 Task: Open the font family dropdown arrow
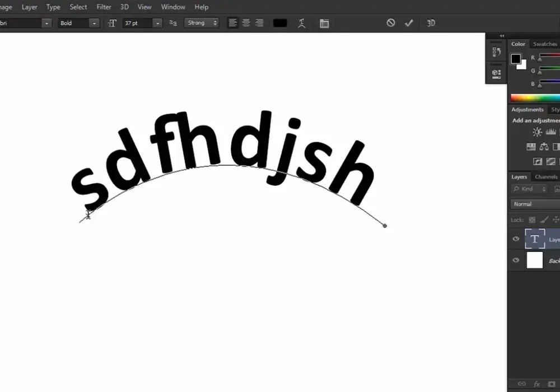coord(46,23)
